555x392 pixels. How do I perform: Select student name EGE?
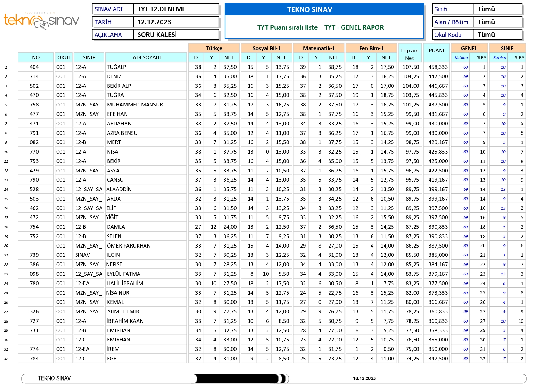point(112,359)
